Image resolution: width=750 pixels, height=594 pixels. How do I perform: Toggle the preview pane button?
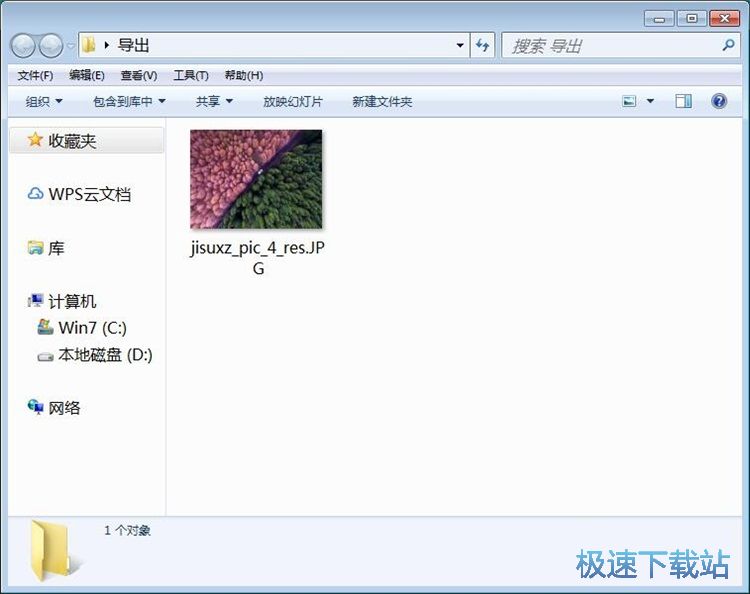coord(684,101)
